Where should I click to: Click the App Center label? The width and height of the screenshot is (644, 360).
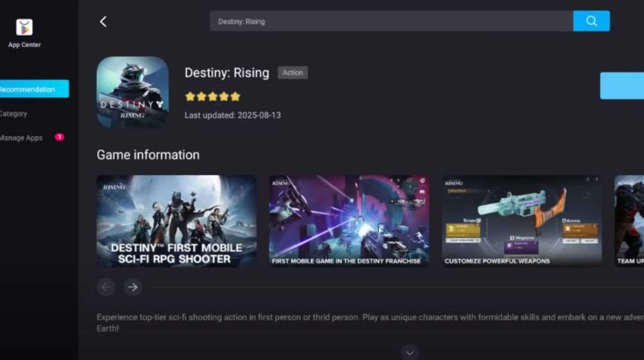(24, 45)
